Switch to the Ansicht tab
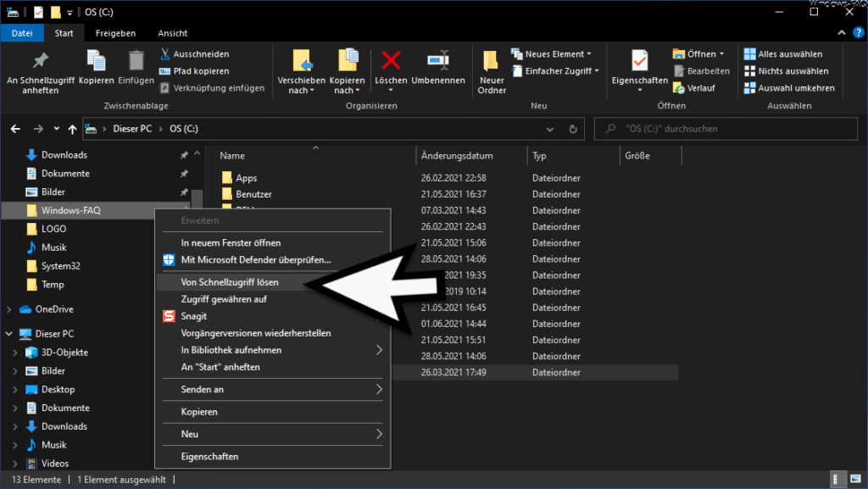Viewport: 868px width, 489px height. click(172, 33)
